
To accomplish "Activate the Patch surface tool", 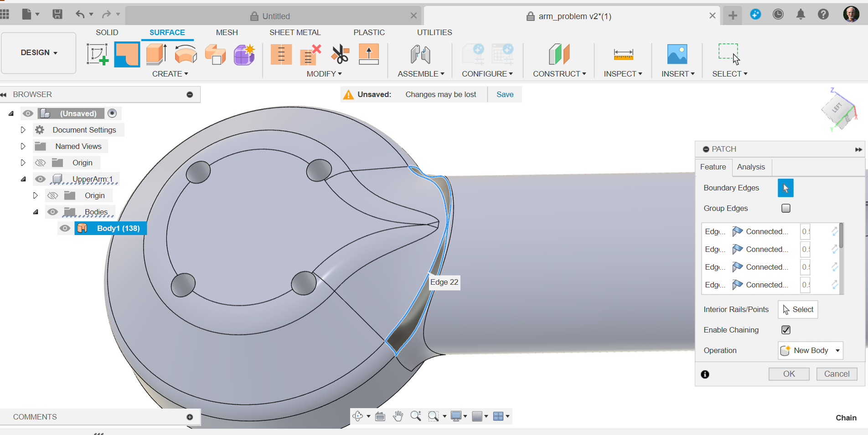I will point(127,54).
